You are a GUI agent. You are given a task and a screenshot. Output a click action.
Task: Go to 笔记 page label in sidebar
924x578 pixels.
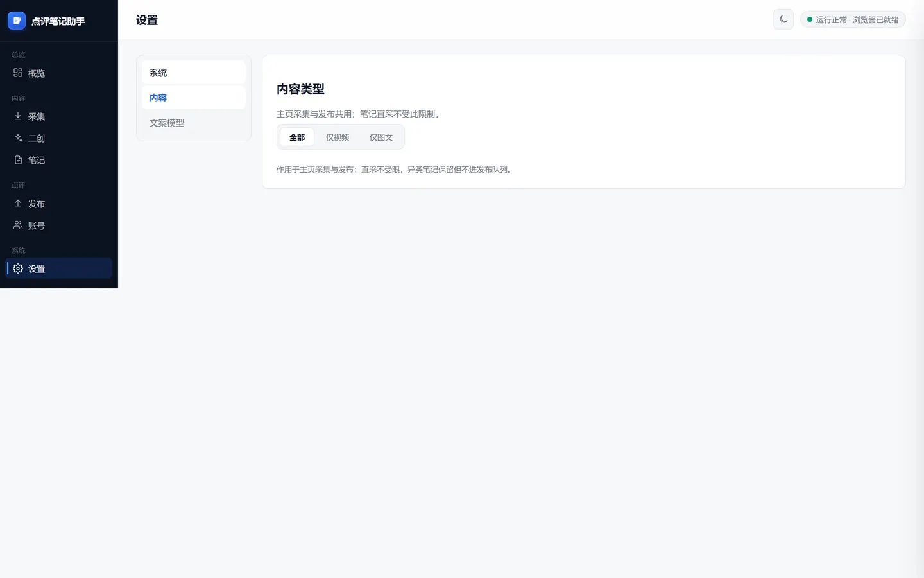click(x=37, y=160)
